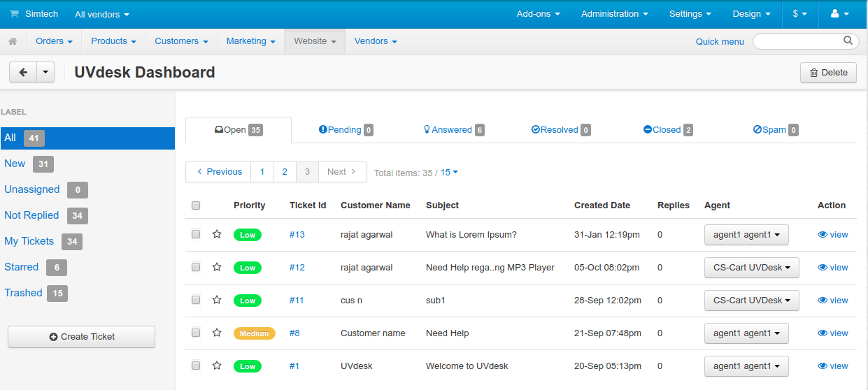Image resolution: width=868 pixels, height=390 pixels.
Task: Open the Vendors menu
Action: coord(376,41)
